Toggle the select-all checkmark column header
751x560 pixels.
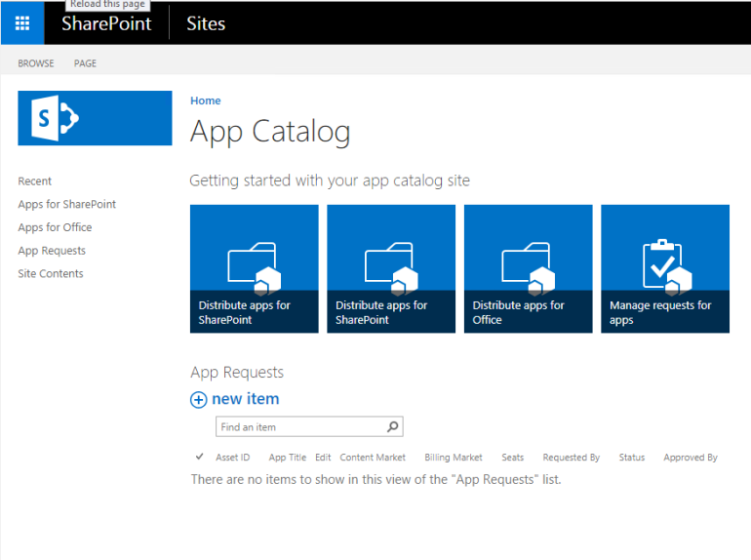pyautogui.click(x=199, y=457)
